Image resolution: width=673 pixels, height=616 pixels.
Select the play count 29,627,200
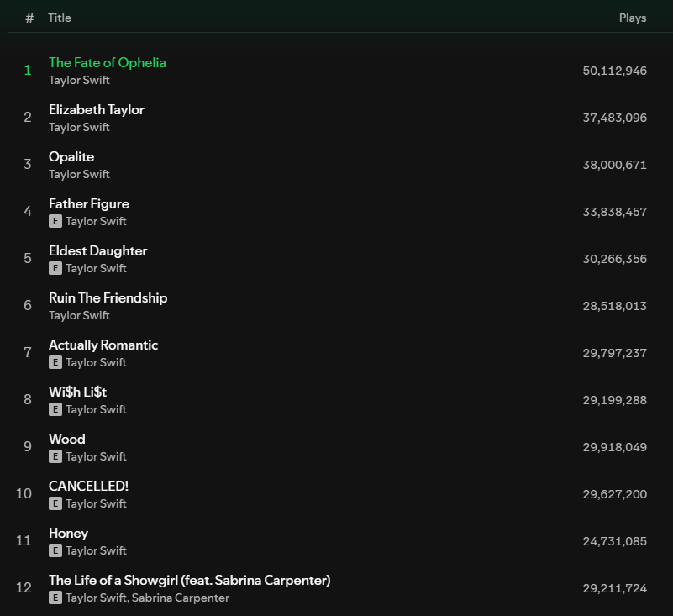(x=615, y=494)
